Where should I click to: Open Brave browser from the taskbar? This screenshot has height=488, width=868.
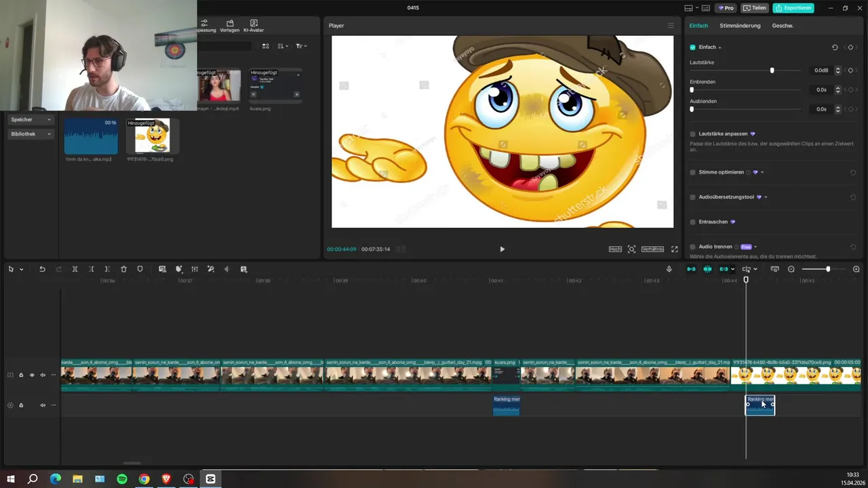coord(167,479)
